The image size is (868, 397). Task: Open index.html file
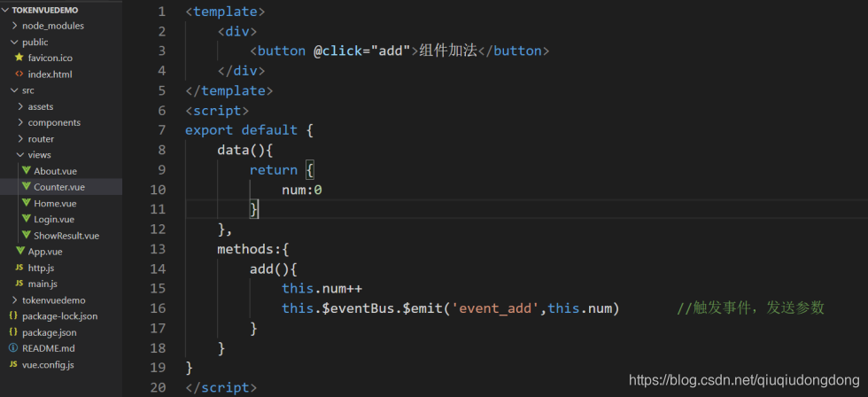[50, 74]
